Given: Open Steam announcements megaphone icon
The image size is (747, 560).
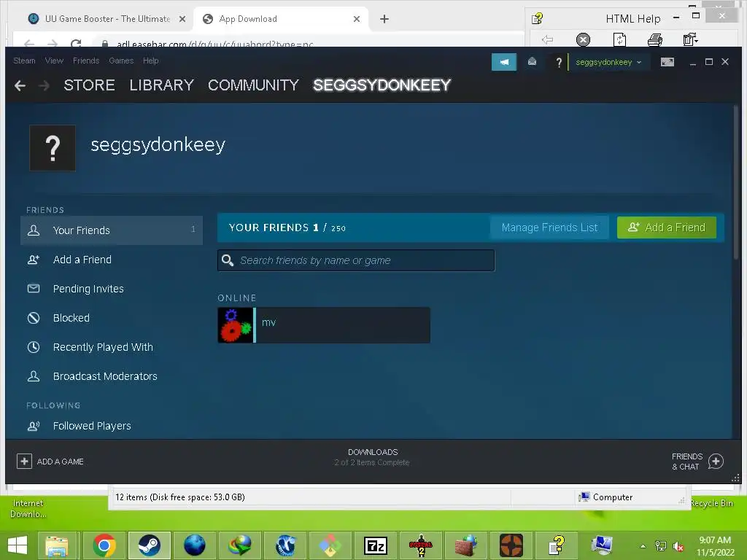Looking at the screenshot, I should click(x=504, y=62).
